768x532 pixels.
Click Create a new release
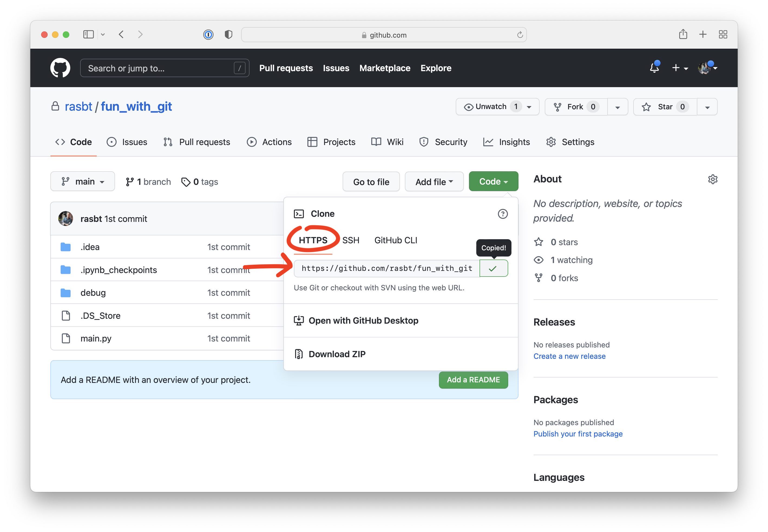pyautogui.click(x=569, y=356)
